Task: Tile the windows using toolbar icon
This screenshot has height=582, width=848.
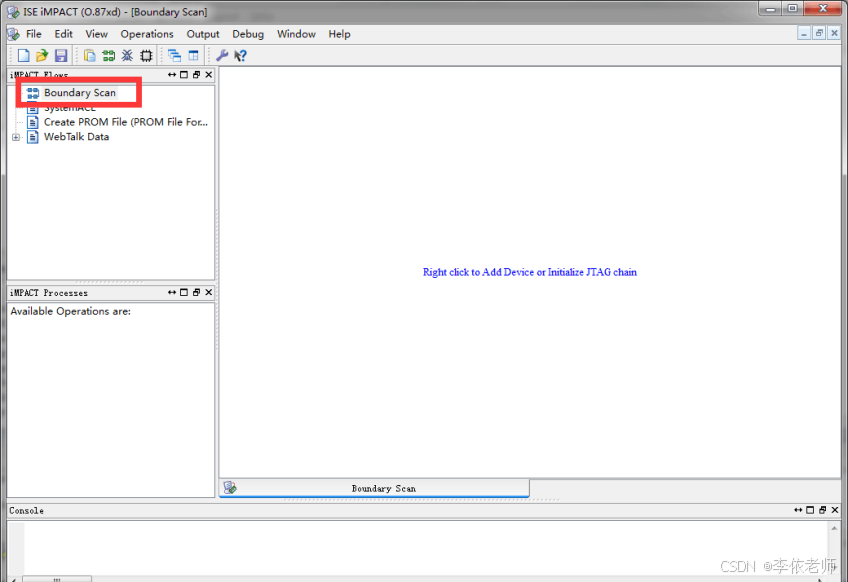Action: tap(193, 55)
